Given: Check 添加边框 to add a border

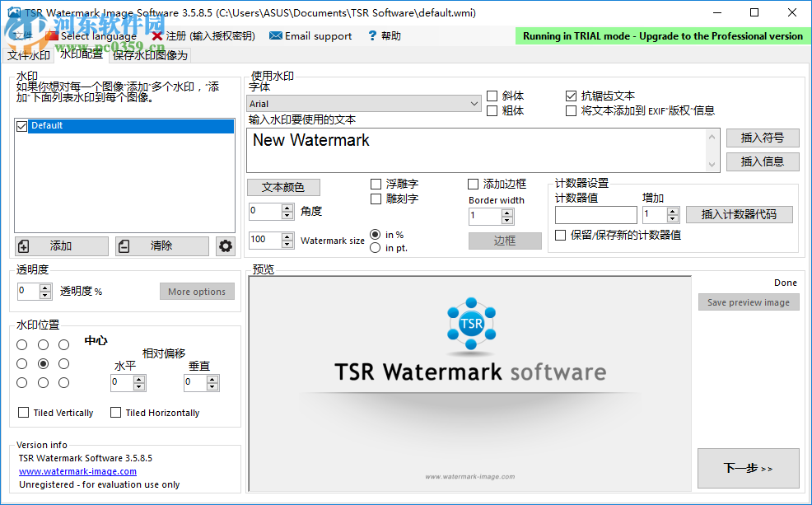Looking at the screenshot, I should tap(474, 184).
